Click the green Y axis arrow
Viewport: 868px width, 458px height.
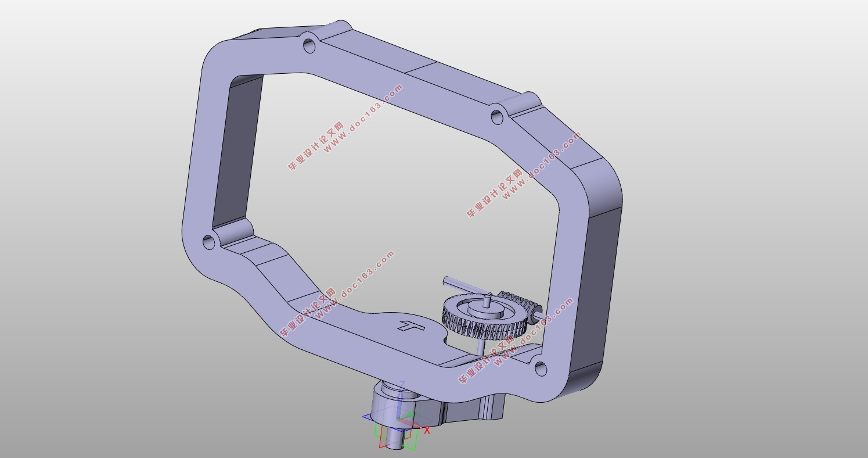[x=410, y=416]
